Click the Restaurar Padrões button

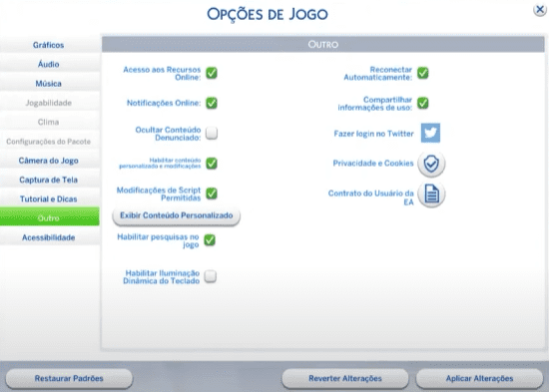[69, 378]
